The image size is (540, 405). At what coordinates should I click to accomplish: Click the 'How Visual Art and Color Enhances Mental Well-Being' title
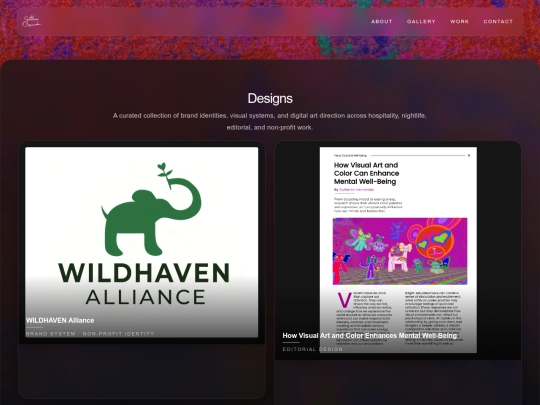pyautogui.click(x=370, y=335)
